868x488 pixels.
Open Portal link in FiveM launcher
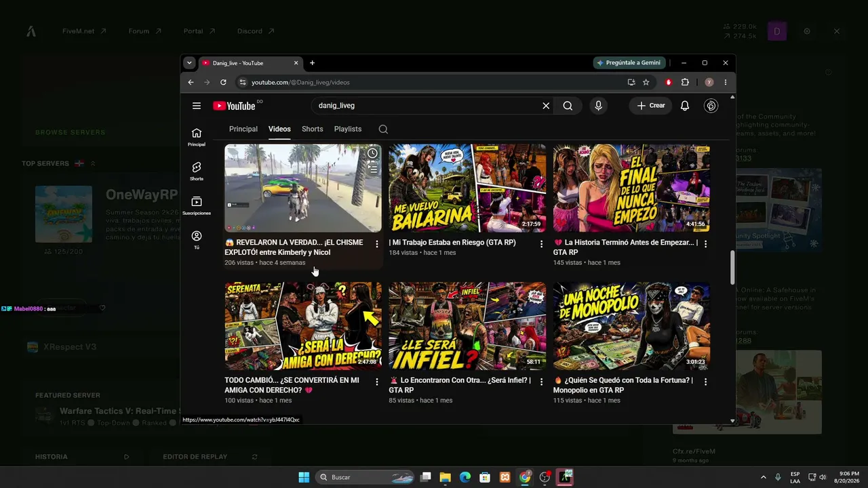[199, 31]
